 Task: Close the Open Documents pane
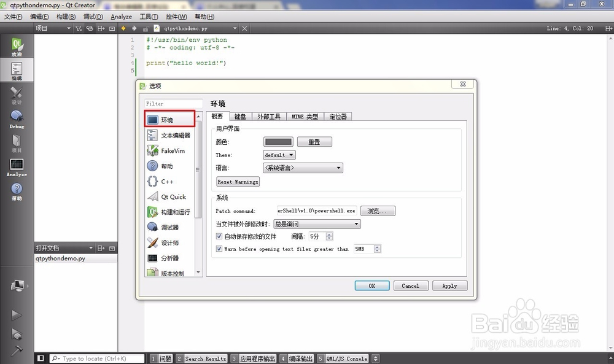(x=112, y=248)
